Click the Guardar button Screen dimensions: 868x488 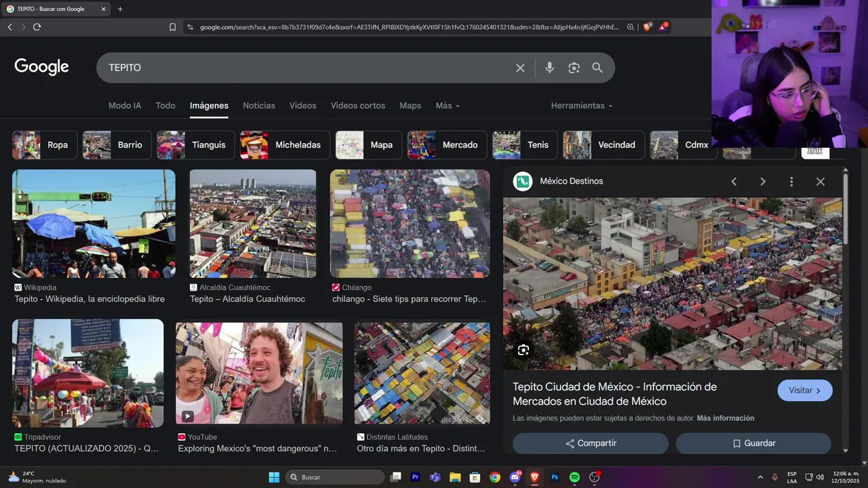click(753, 443)
